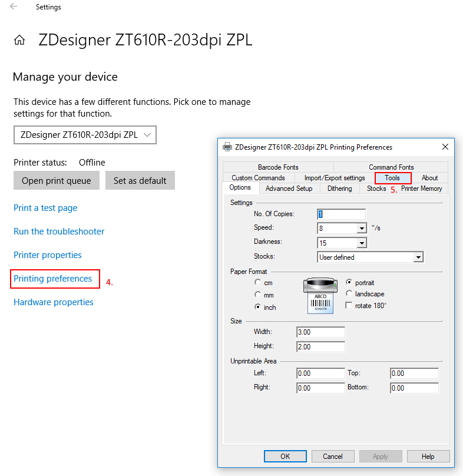Screen dimensions: 463x476
Task: Click the Printing preferences link
Action: point(53,279)
